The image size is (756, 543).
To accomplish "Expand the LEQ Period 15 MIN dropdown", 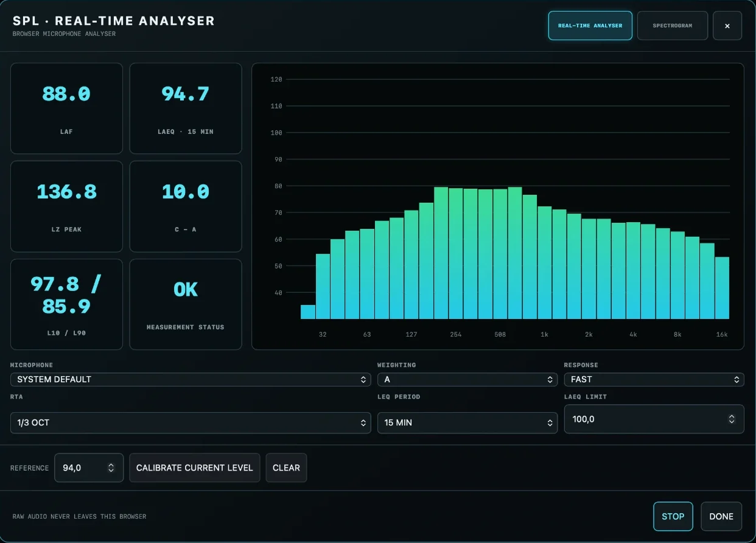I will [x=467, y=422].
